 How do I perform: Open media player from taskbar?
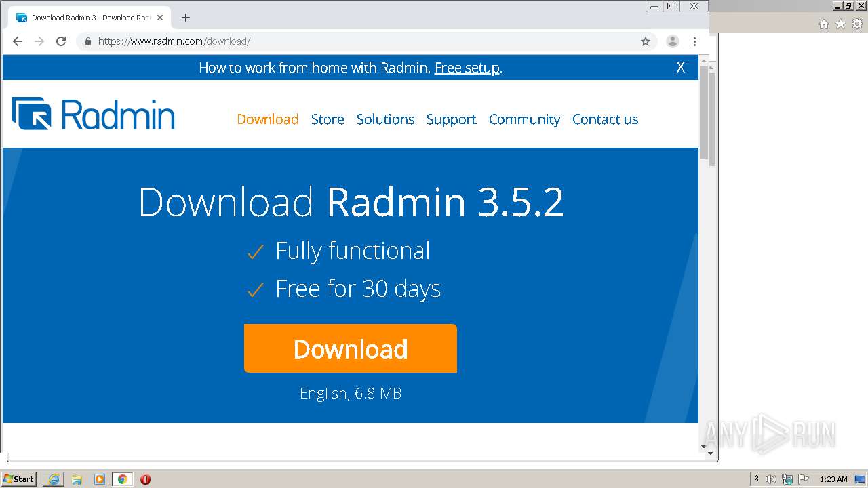pos(100,479)
